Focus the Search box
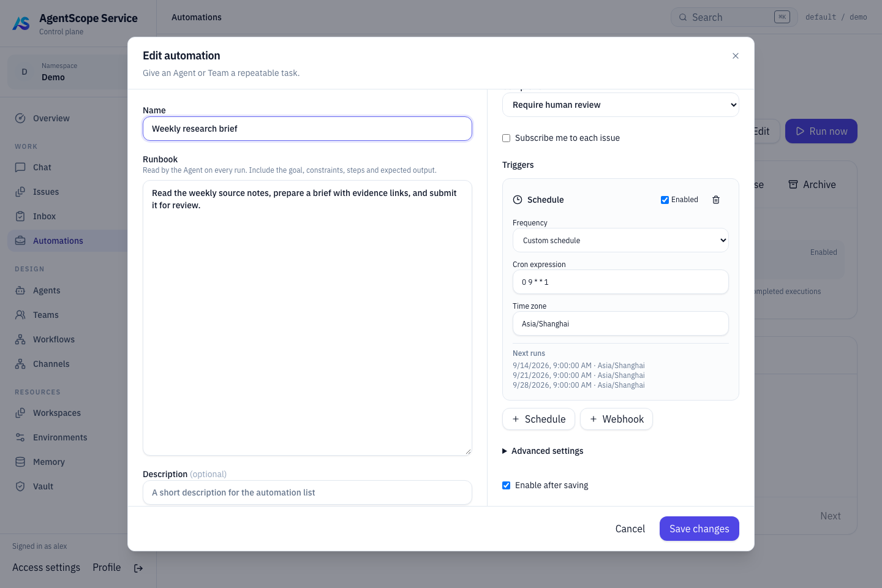This screenshot has height=588, width=882. [734, 17]
